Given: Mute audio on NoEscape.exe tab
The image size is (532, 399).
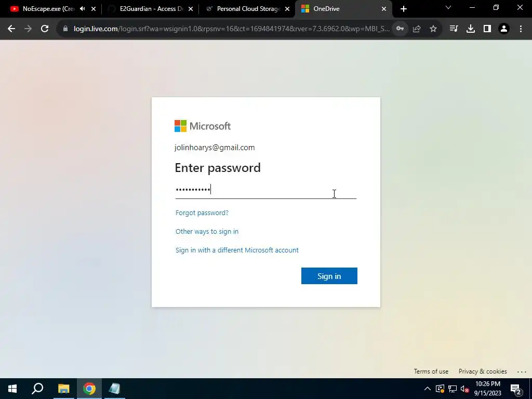Looking at the screenshot, I should point(83,9).
